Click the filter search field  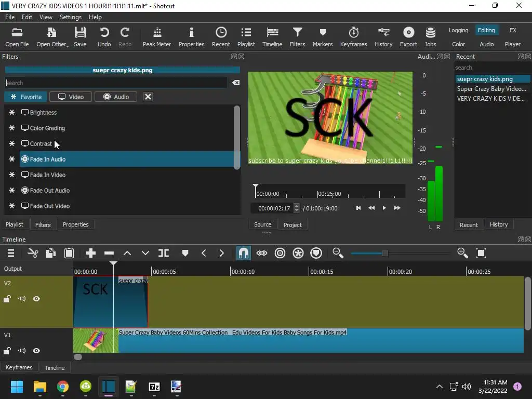[116, 83]
